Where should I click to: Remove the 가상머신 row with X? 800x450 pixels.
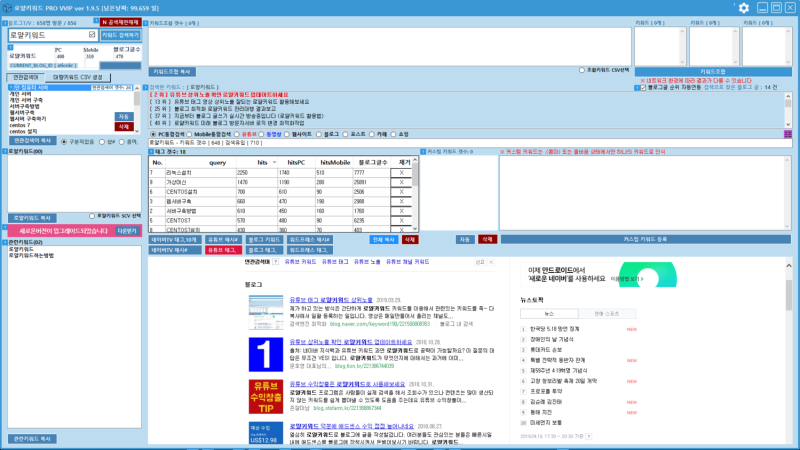(x=401, y=182)
